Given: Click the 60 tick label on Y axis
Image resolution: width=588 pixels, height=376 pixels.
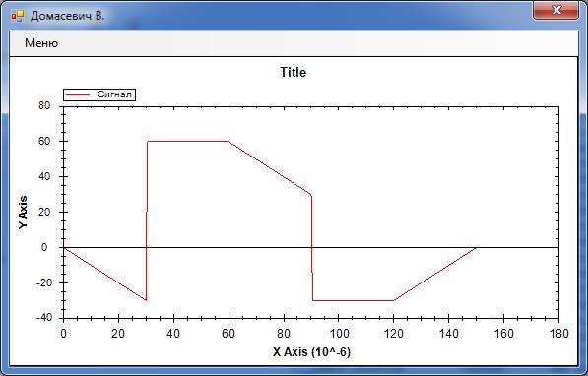Looking at the screenshot, I should click(44, 141).
